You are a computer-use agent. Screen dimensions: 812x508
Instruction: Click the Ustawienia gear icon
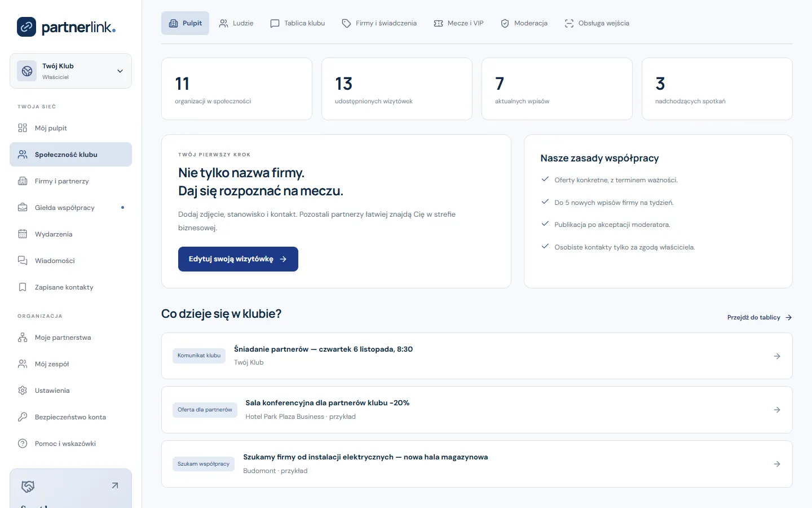(x=23, y=391)
